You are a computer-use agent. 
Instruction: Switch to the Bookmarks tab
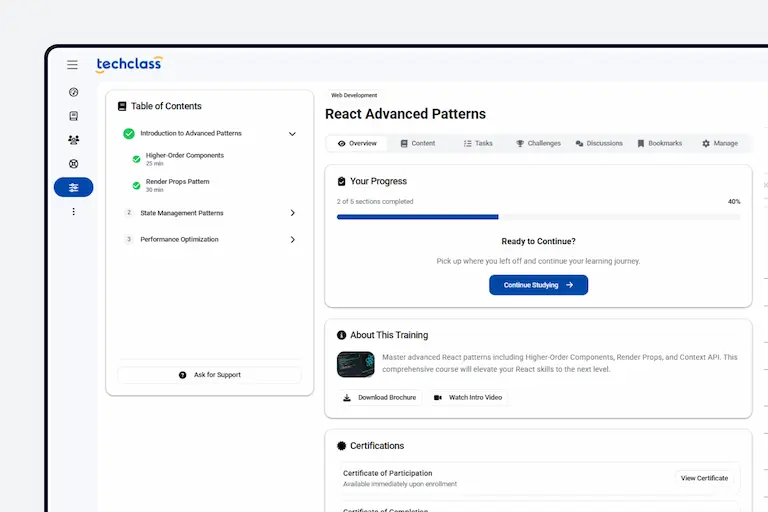click(x=660, y=144)
